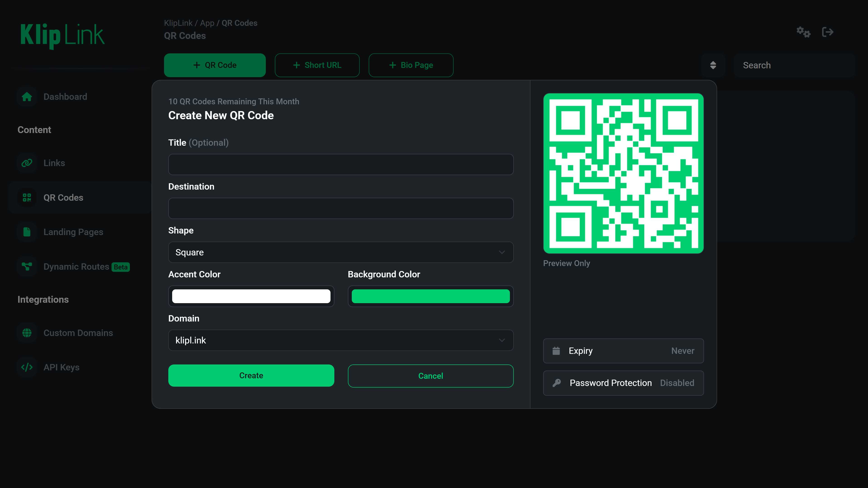
Task: Expand the Domain dropdown klipl.ink
Action: point(341,340)
